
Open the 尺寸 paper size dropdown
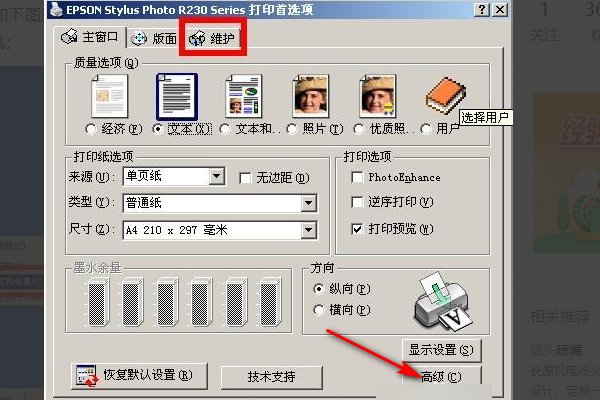[308, 230]
